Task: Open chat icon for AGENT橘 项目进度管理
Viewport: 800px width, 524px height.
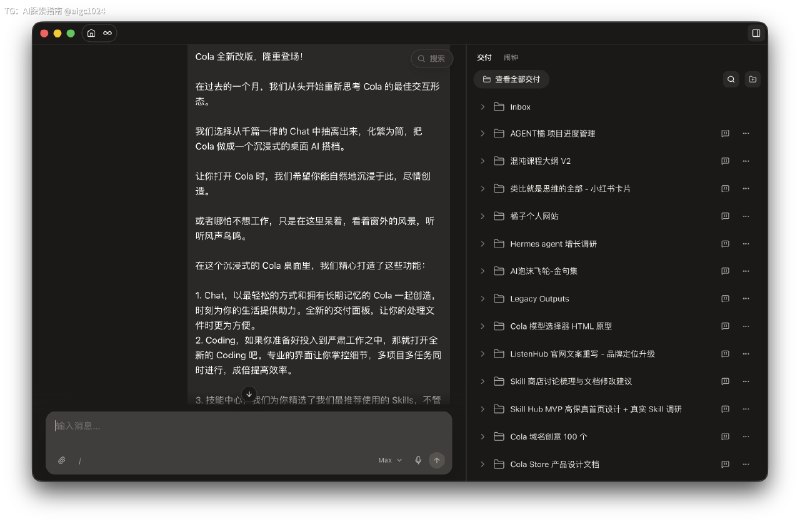Action: click(725, 134)
